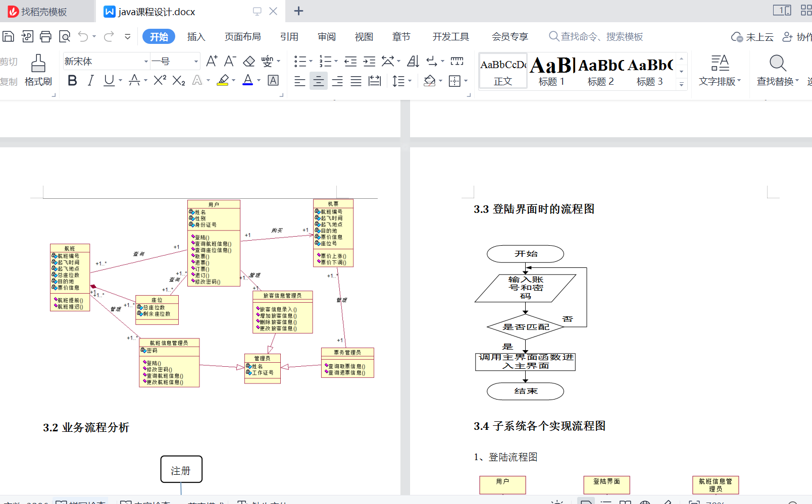Toggle Italic formatting

point(91,80)
